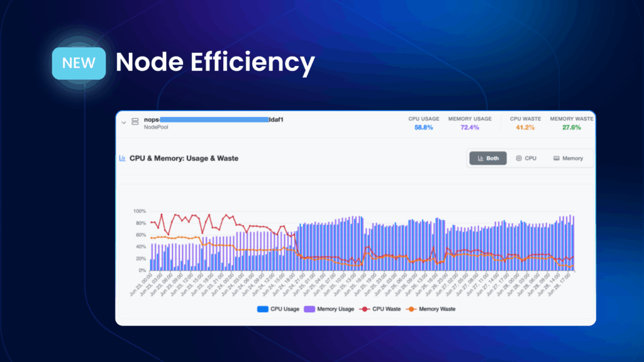Click the CPU Usage 58.8% value
Image resolution: width=644 pixels, height=362 pixels.
(x=423, y=128)
